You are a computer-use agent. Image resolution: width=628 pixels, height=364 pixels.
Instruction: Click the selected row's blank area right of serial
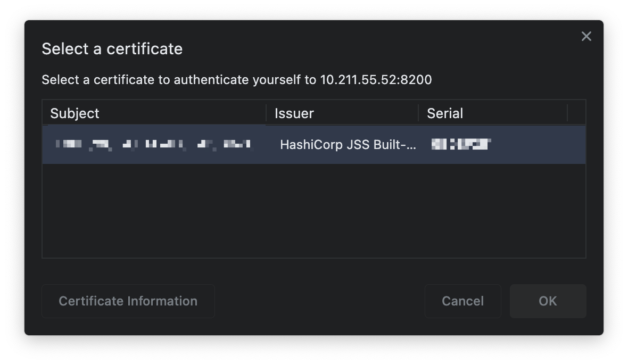538,144
